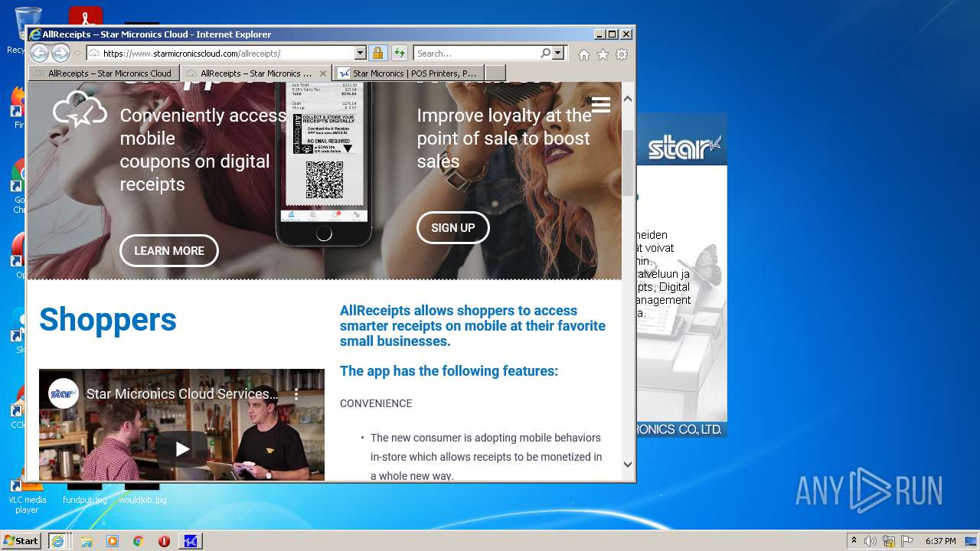Click the magnifier search icon
Screen dimensions: 980x551
tap(545, 54)
